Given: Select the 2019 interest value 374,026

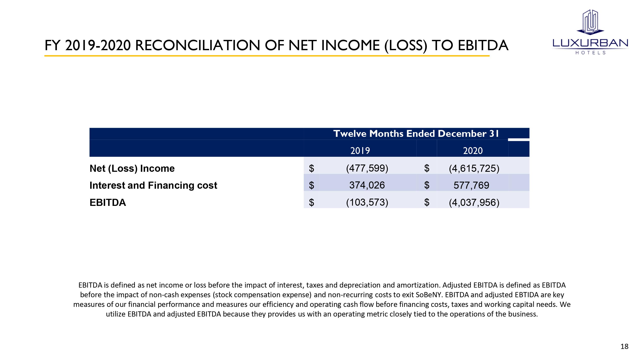Looking at the screenshot, I should coord(367,185).
